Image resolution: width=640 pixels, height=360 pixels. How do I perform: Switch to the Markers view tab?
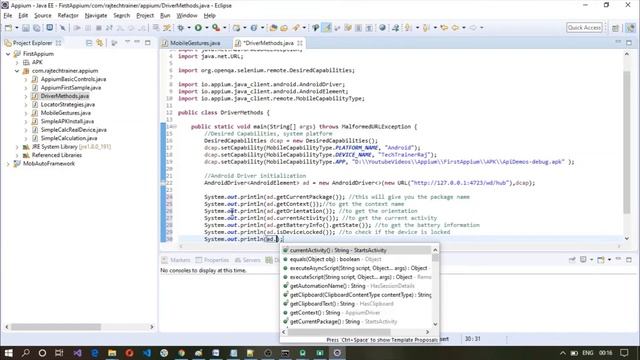point(176,260)
